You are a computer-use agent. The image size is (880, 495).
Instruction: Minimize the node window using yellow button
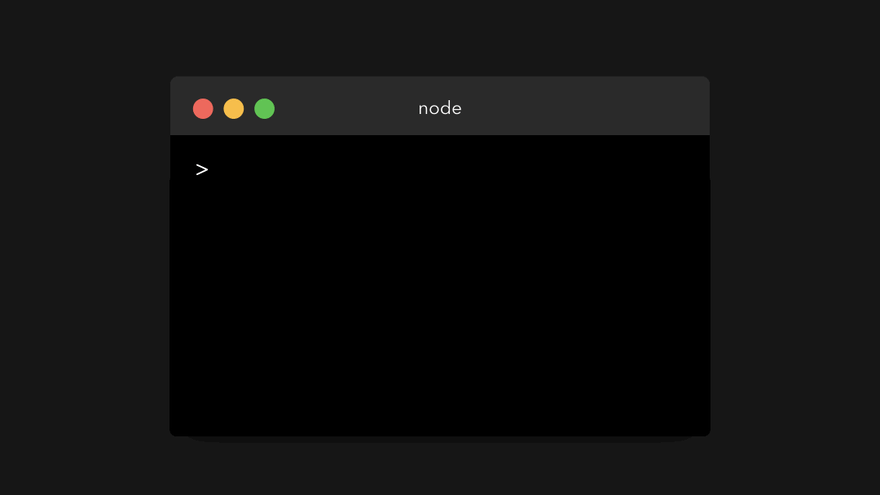point(233,108)
